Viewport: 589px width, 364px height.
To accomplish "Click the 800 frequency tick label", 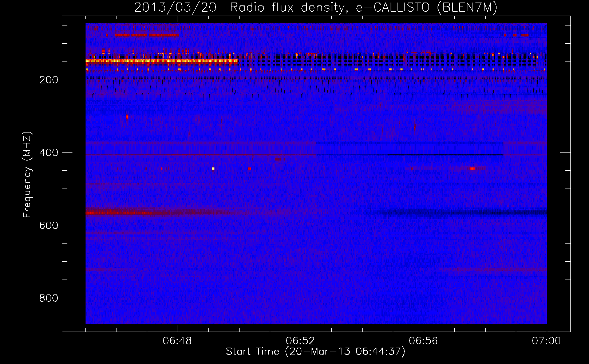I will click(x=49, y=298).
